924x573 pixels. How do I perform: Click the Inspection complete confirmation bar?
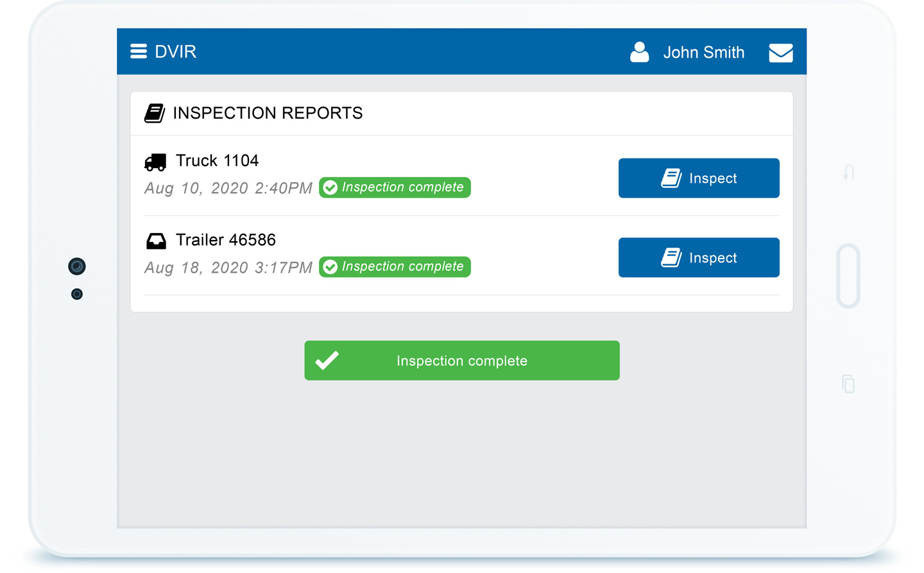461,360
